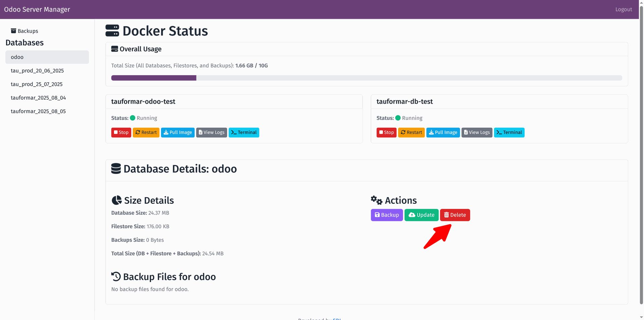This screenshot has height=320, width=644.
Task: Log out of Odoo Server Manager
Action: pyautogui.click(x=623, y=9)
